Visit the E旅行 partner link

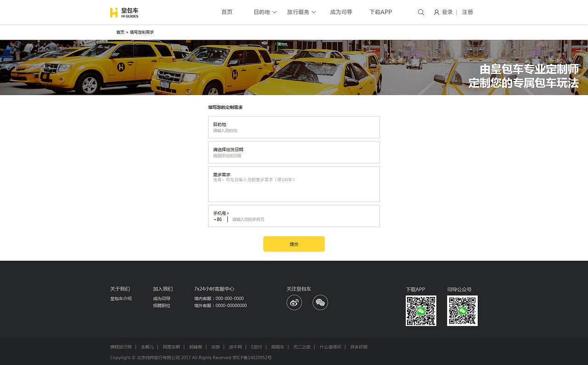point(257,347)
